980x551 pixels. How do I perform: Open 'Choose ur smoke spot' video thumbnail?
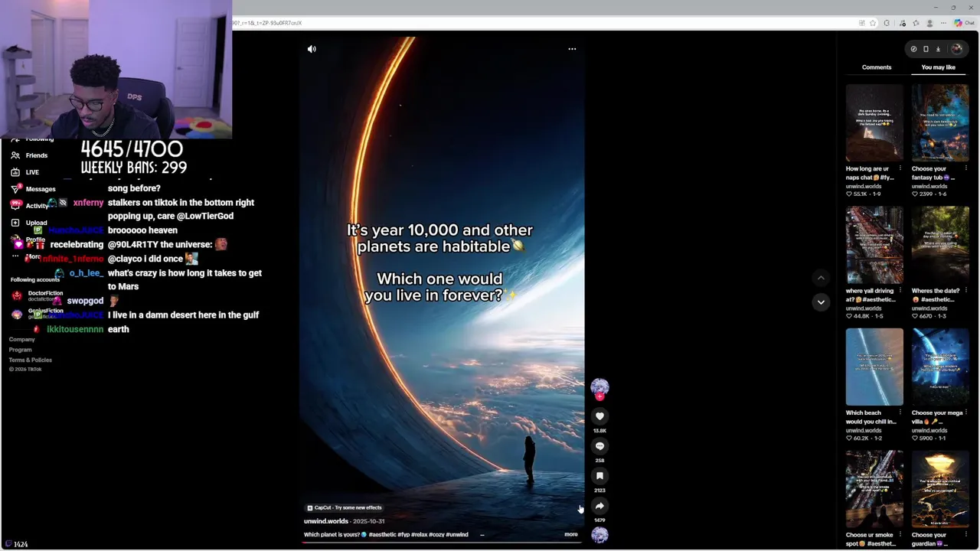pos(874,489)
